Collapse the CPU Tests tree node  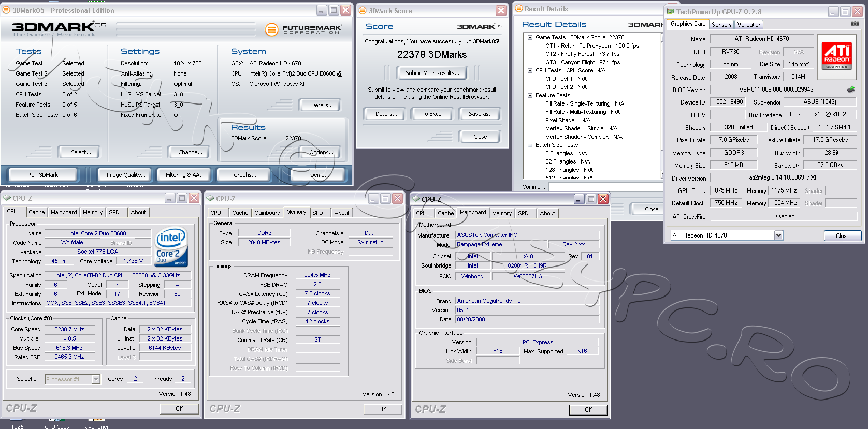(x=530, y=70)
